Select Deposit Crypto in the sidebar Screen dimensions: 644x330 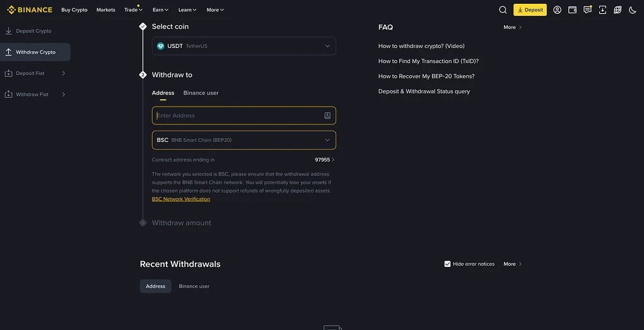35,31
